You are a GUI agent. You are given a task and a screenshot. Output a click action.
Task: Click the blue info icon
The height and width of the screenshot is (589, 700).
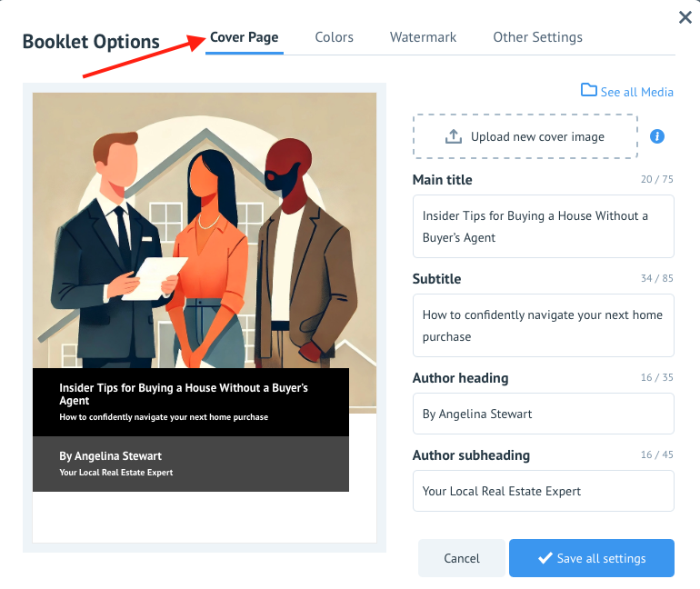(656, 136)
